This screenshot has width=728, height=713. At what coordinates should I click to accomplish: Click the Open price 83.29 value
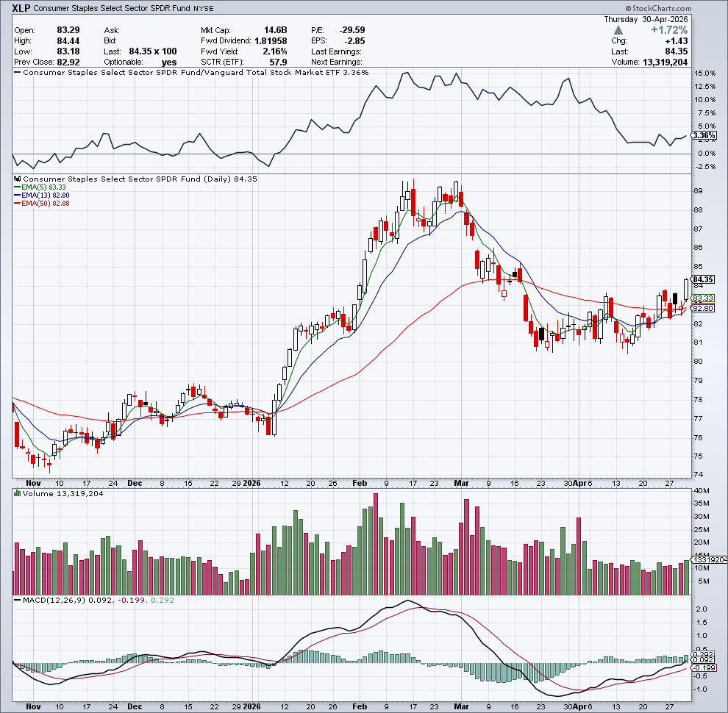coord(68,30)
